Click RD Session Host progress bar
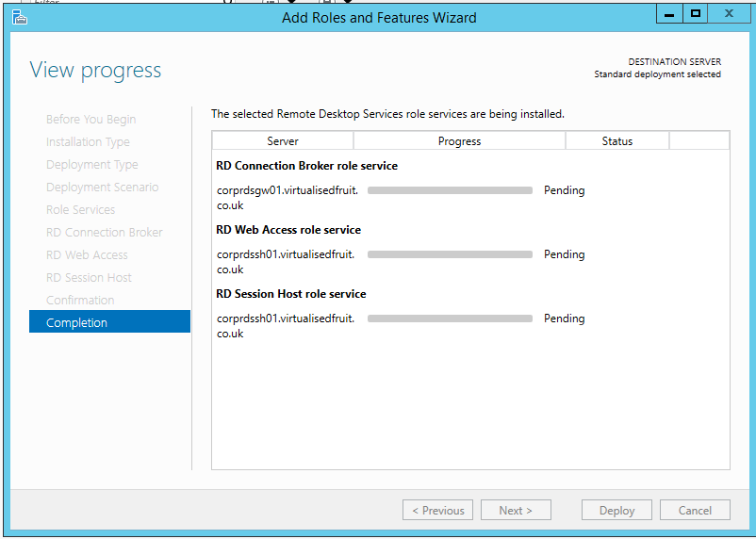 (450, 318)
